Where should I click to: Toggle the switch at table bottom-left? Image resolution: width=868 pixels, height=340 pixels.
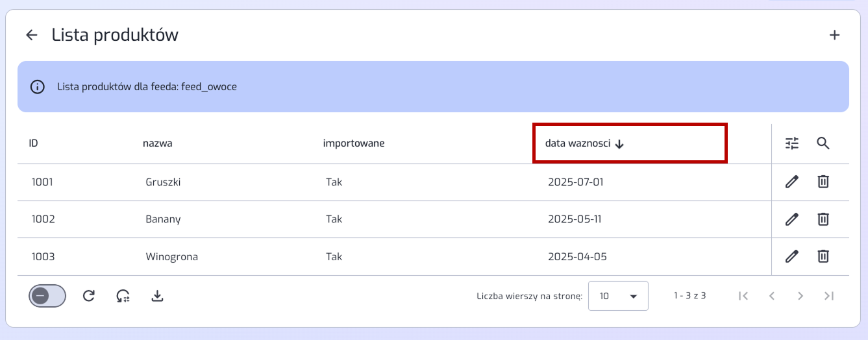pos(47,296)
